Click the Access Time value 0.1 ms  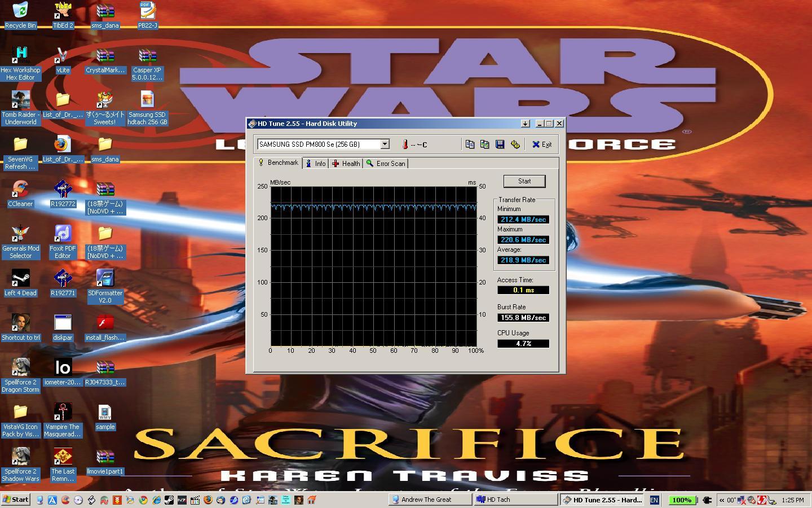tap(523, 290)
